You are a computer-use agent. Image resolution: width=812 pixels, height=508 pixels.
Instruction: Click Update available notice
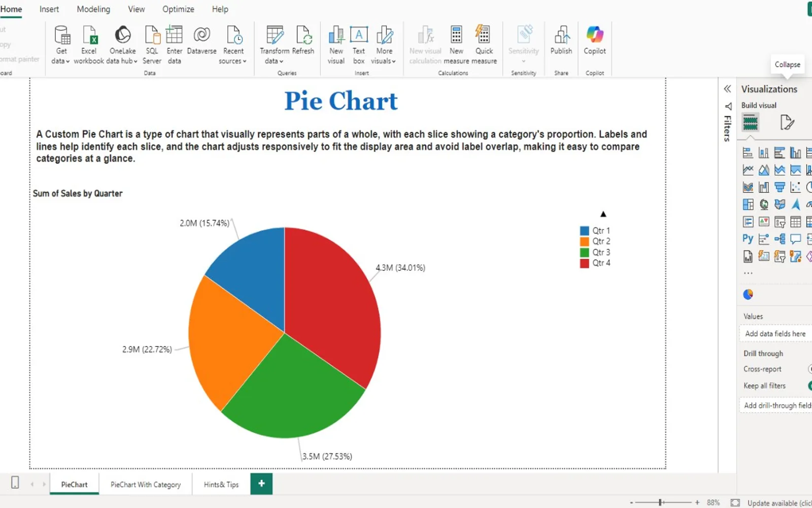[780, 503]
